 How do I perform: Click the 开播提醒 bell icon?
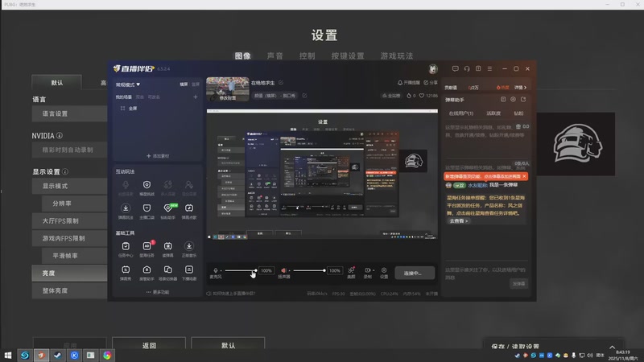click(400, 83)
